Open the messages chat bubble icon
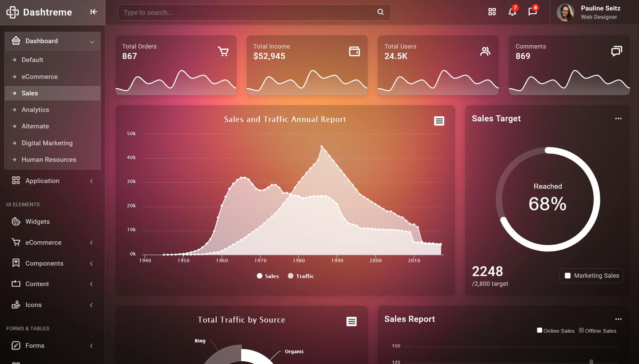Viewport: 639px width, 364px height. pos(532,12)
